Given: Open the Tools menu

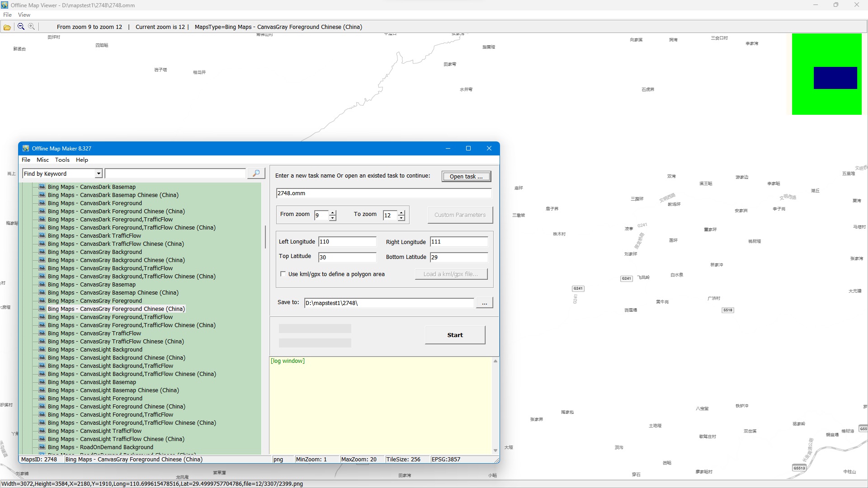Looking at the screenshot, I should 62,160.
